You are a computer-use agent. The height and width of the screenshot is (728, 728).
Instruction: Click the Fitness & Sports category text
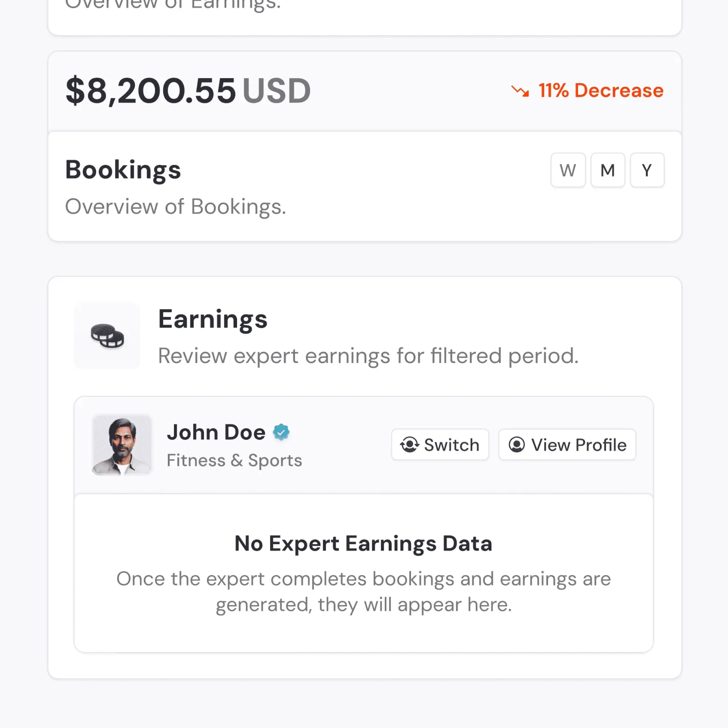pyautogui.click(x=234, y=460)
